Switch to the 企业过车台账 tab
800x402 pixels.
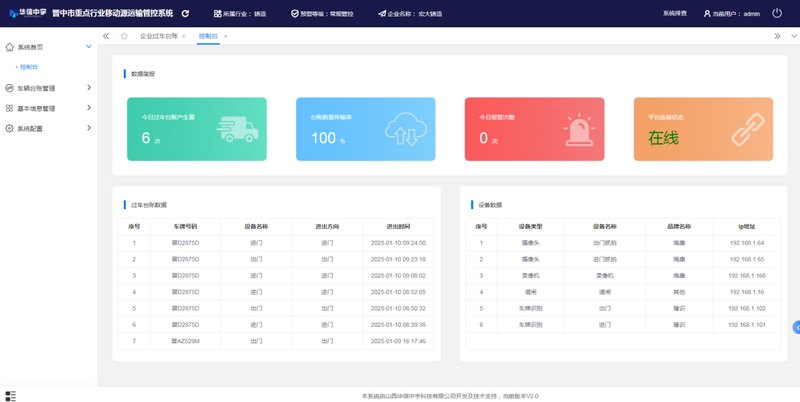(x=158, y=36)
